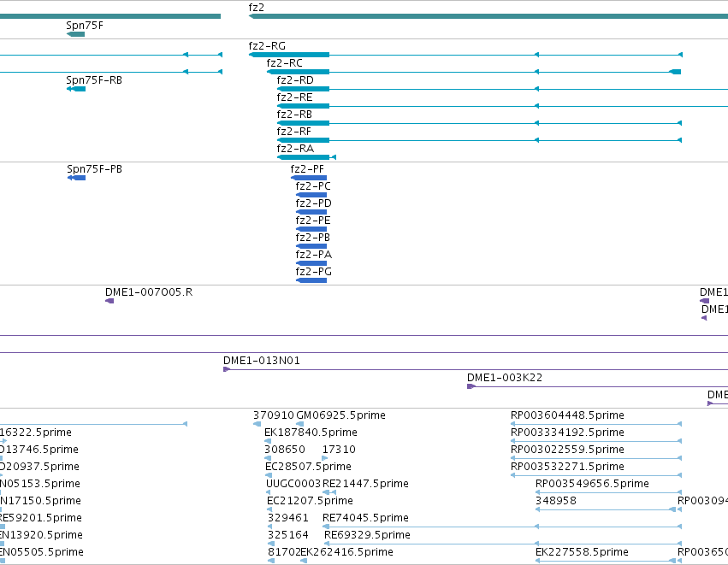Click the 325164 feature label

pyautogui.click(x=287, y=535)
